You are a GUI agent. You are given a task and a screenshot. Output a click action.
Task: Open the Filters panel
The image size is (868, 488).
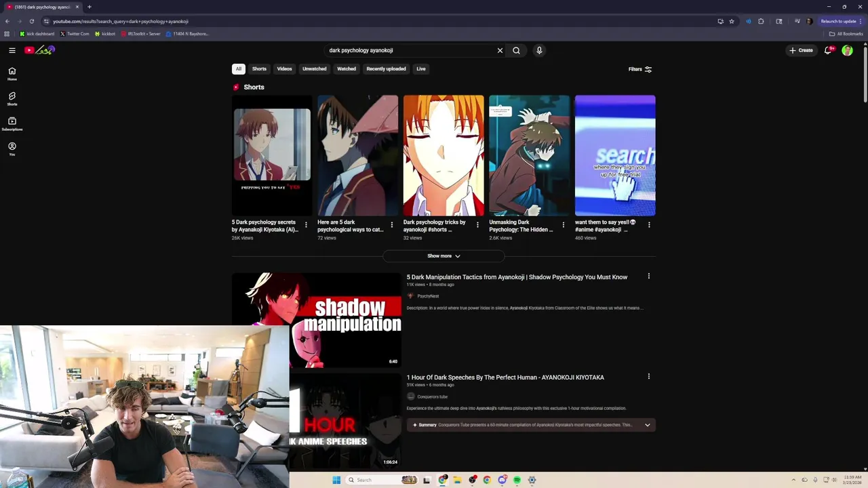[640, 69]
